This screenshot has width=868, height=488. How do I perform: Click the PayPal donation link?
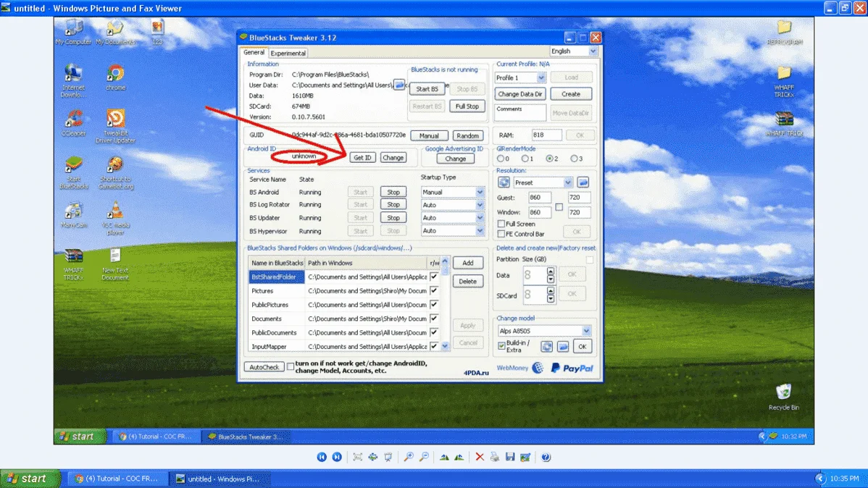572,368
